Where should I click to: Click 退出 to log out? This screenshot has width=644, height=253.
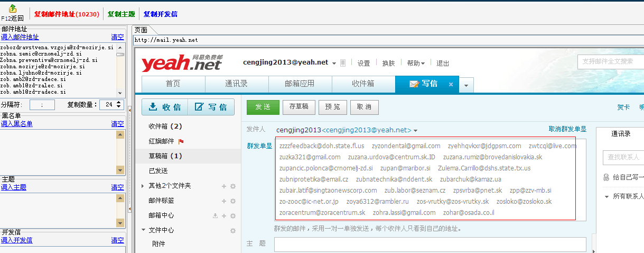443,63
